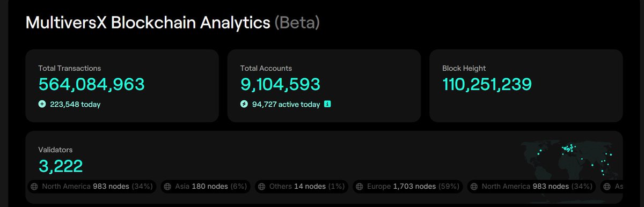The width and height of the screenshot is (644, 207).
Task: Open the Block Height 110,251,239 card
Action: coord(526,86)
